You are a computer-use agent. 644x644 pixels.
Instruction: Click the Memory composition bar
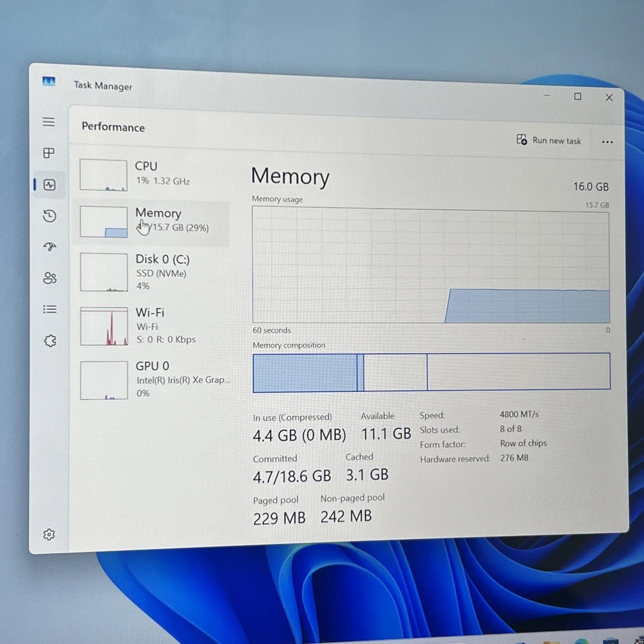pyautogui.click(x=431, y=372)
